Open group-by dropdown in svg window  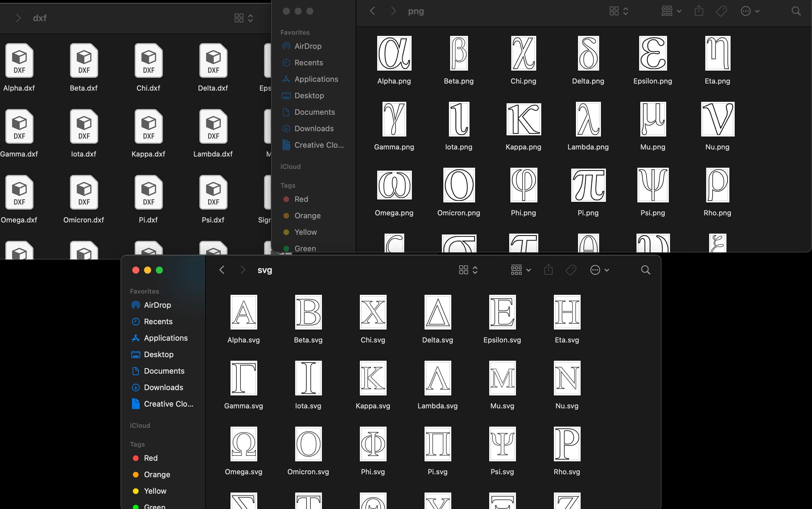[521, 270]
